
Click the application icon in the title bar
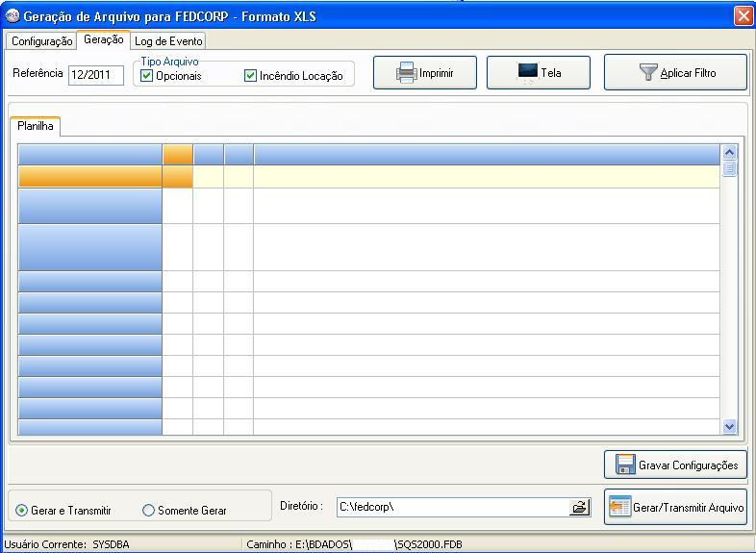[12, 16]
